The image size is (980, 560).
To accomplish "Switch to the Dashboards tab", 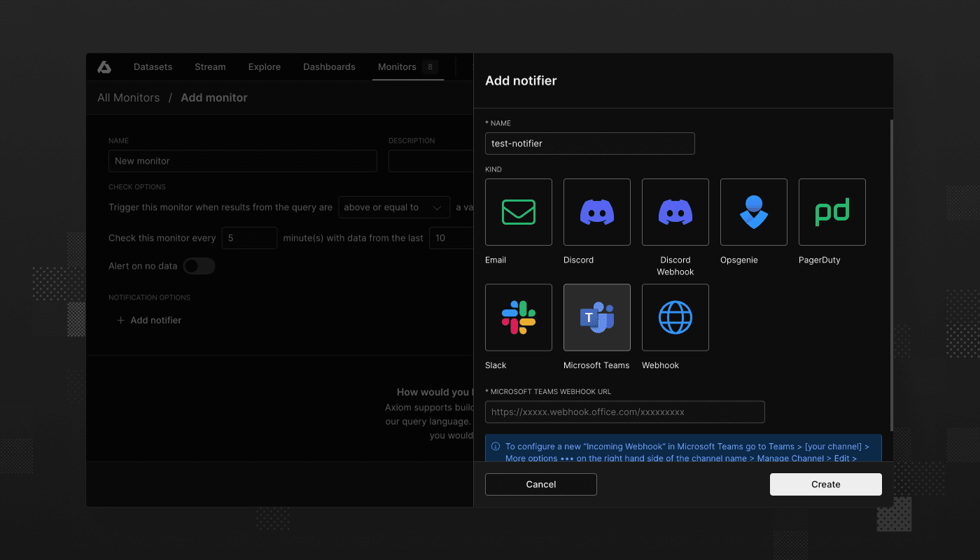I will pyautogui.click(x=329, y=66).
